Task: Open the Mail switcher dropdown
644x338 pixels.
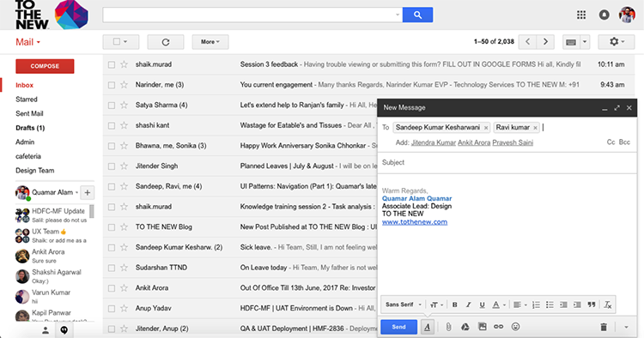Action: [x=28, y=42]
